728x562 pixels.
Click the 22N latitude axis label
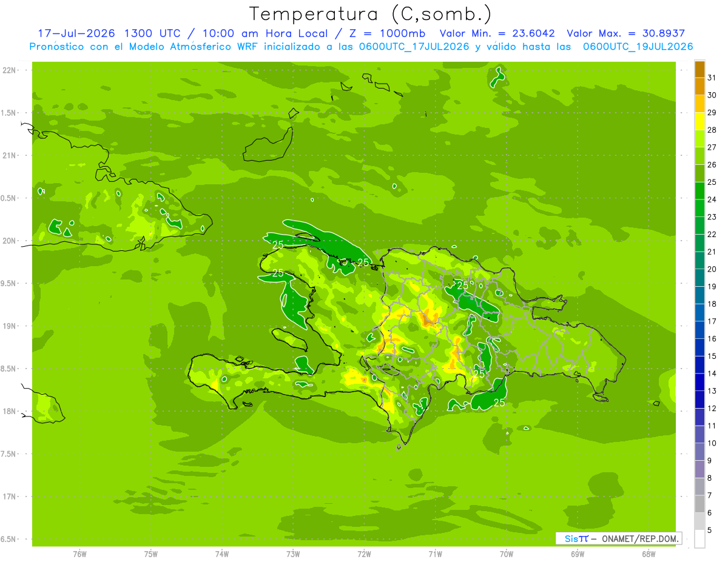pos(10,70)
